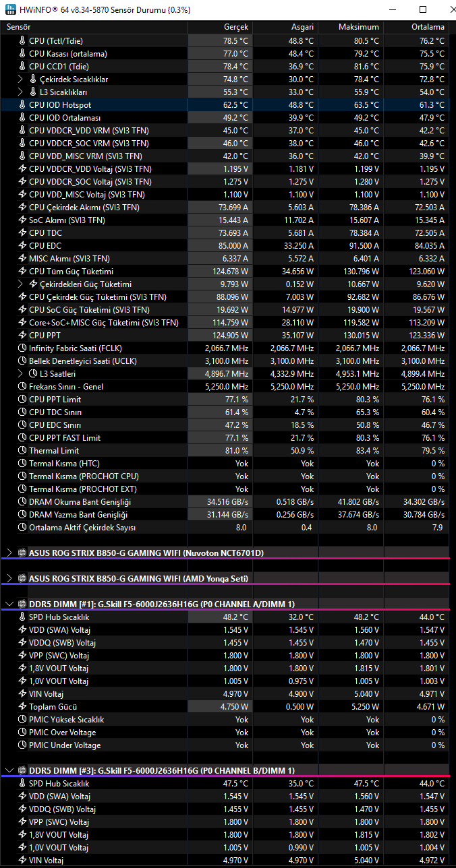Screen dimensions: 456x868
Task: Select DIMM [#1] VIN Voltaj row label
Action: (x=47, y=693)
